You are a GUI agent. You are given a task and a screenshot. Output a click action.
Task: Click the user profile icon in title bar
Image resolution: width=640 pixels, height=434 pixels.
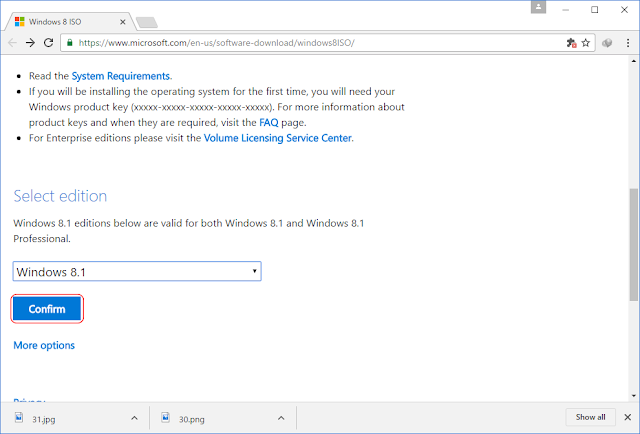538,7
